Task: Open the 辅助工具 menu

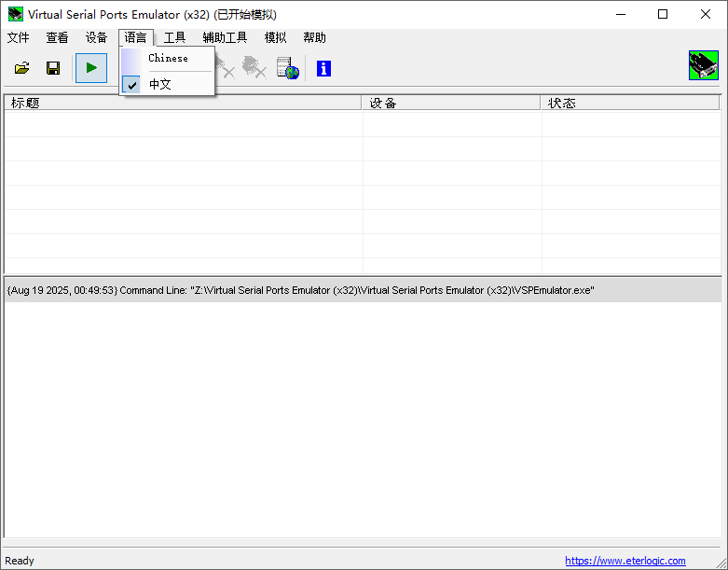Action: coord(225,37)
